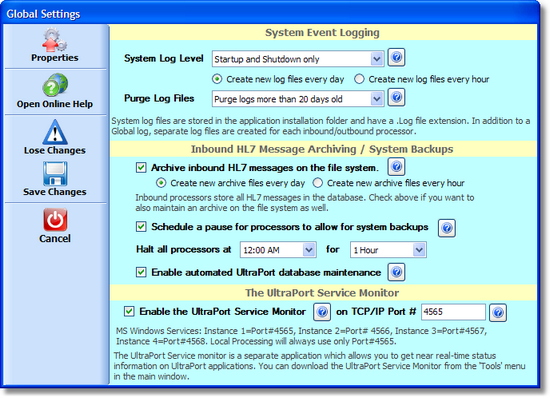Toggle Schedule a pause for processors checkbox

pyautogui.click(x=141, y=227)
